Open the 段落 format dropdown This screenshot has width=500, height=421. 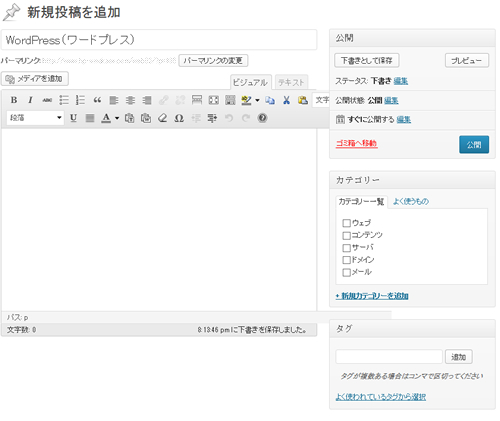click(x=35, y=118)
